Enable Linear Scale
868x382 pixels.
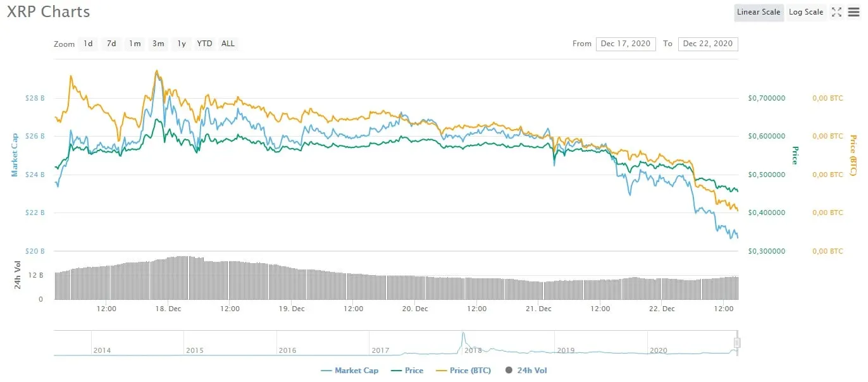coord(759,11)
